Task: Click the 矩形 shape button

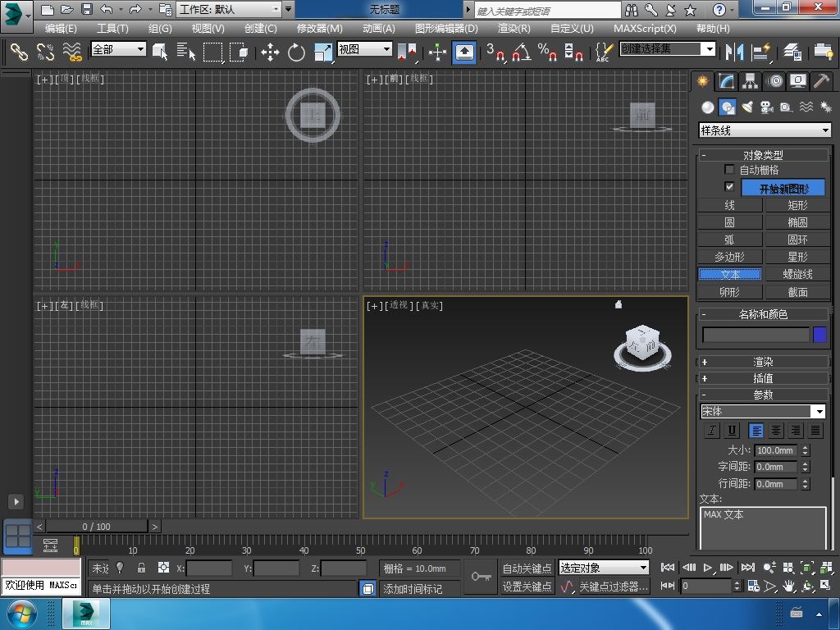Action: click(x=797, y=205)
